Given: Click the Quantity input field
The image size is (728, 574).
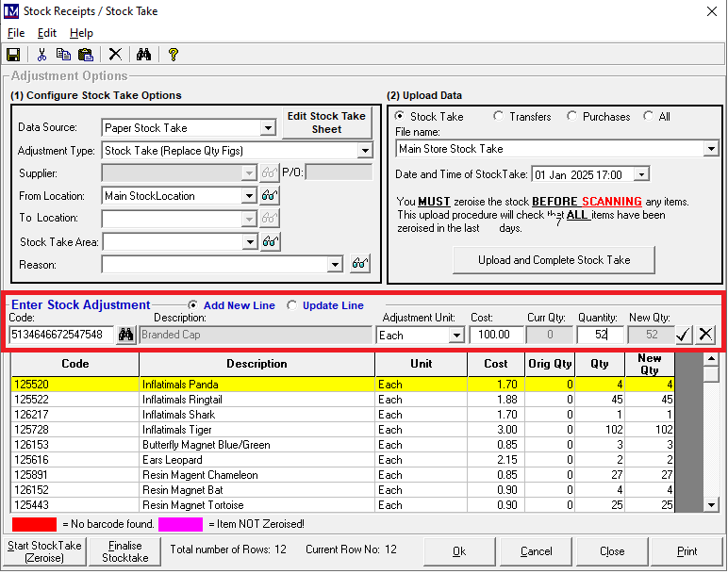Looking at the screenshot, I should pyautogui.click(x=599, y=335).
